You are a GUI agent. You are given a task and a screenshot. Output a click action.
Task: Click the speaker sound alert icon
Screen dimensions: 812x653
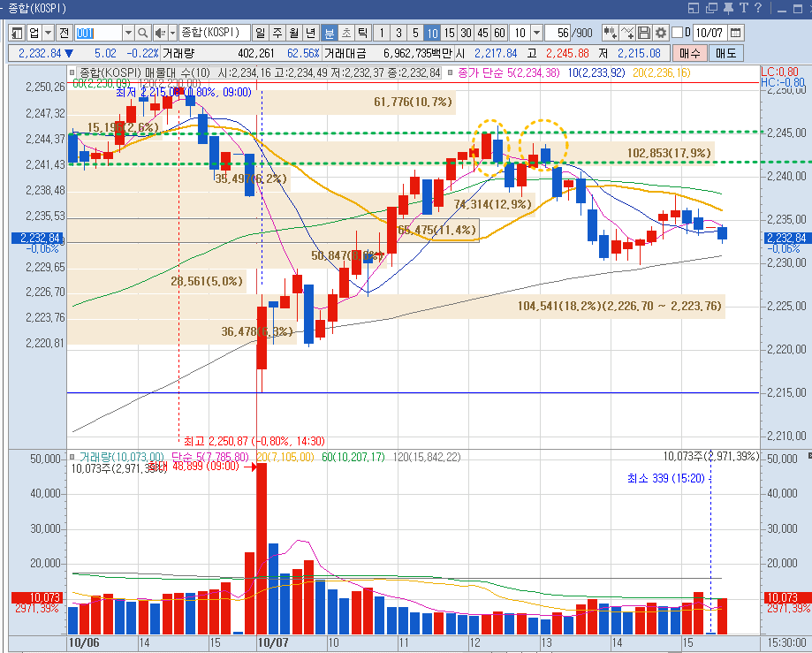(x=160, y=34)
